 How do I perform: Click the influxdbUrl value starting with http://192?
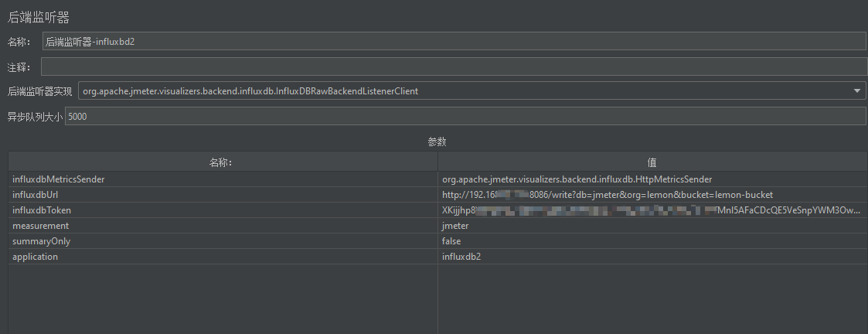[x=652, y=194]
